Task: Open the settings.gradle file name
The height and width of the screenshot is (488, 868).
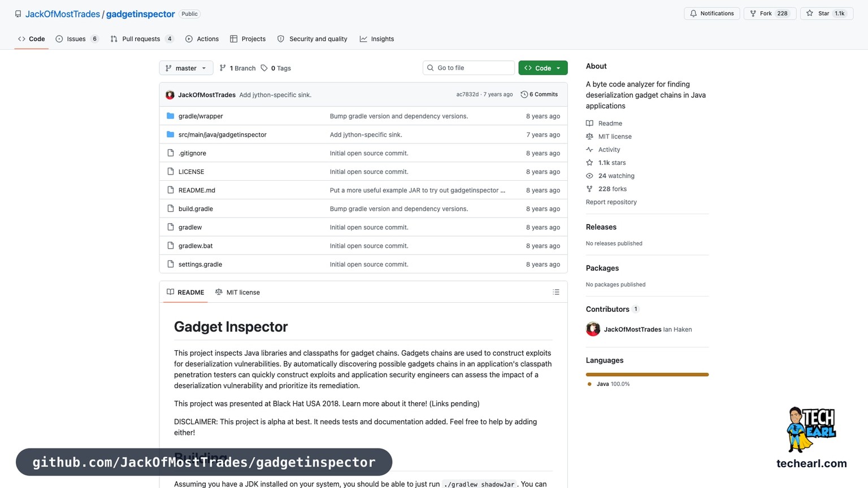Action: tap(200, 264)
